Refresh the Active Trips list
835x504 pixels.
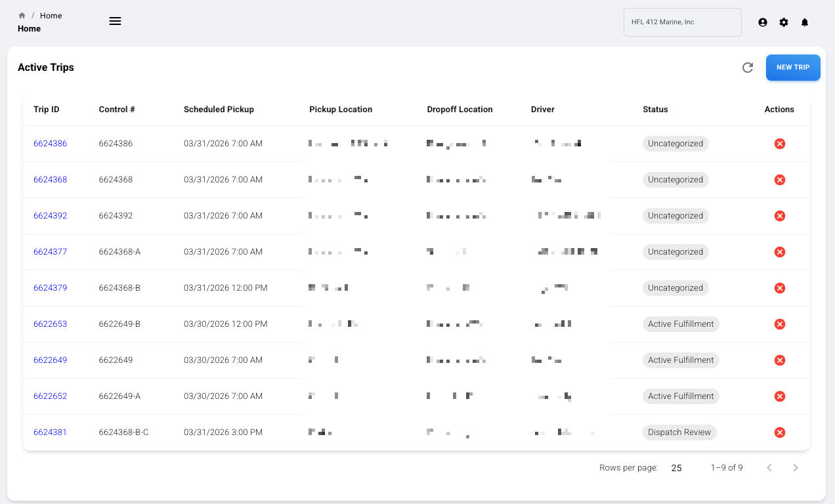click(x=747, y=68)
